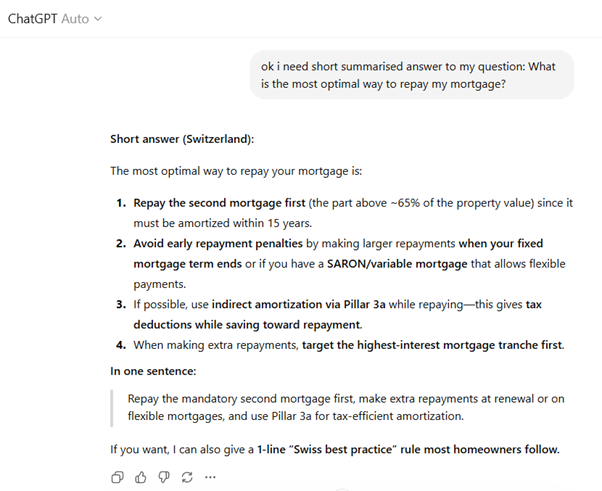This screenshot has height=491, width=602.
Task: Click the chevron next to Auto
Action: click(x=98, y=20)
